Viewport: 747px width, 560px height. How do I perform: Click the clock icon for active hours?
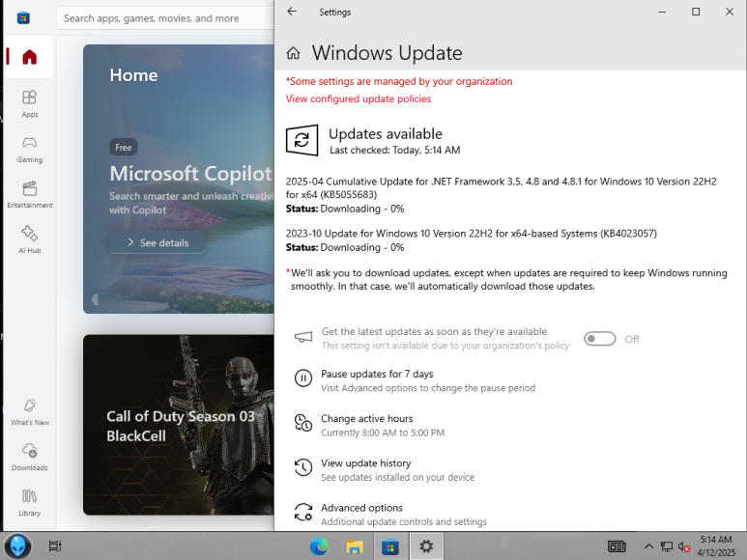303,423
